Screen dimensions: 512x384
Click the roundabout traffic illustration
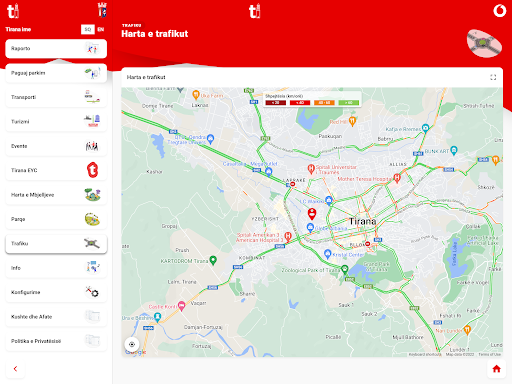(484, 43)
